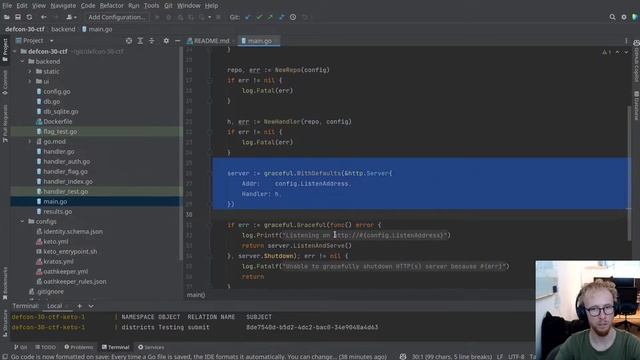Image resolution: width=640 pixels, height=360 pixels.
Task: Expand the ui folder
Action: pyautogui.click(x=29, y=82)
